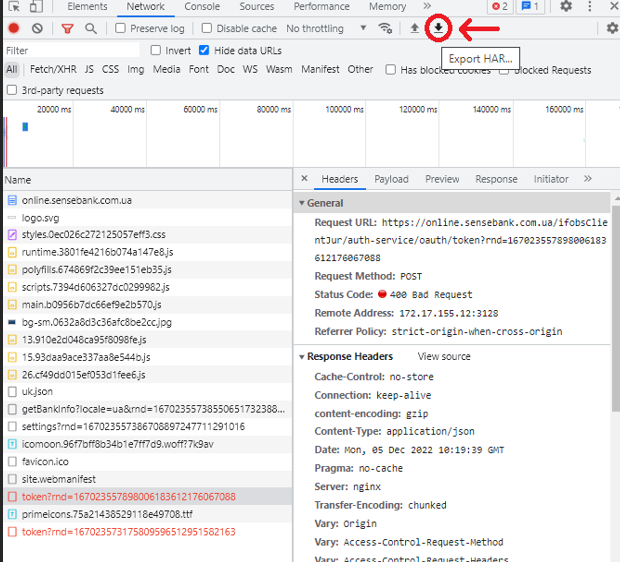Click the View source link

point(444,356)
